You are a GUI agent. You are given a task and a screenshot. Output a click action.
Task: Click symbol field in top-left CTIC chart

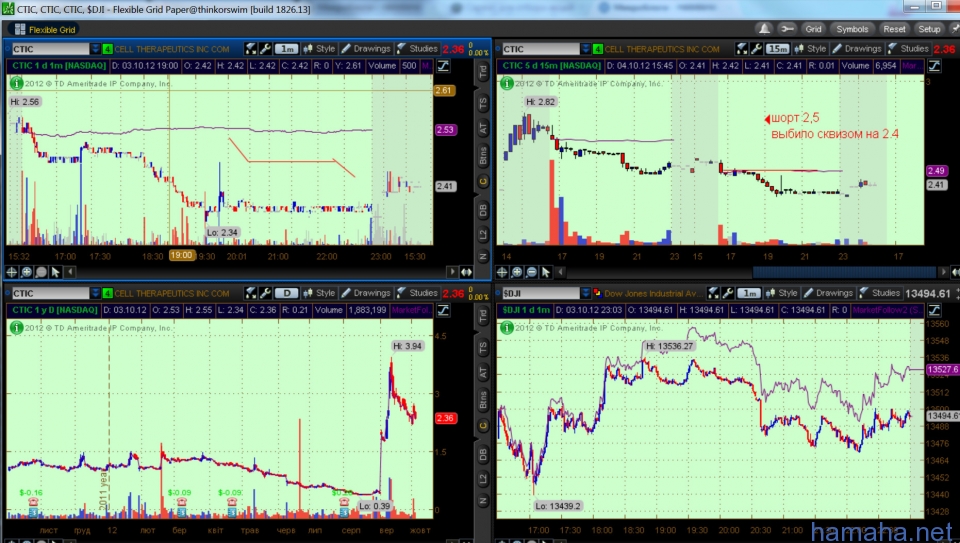pos(50,49)
